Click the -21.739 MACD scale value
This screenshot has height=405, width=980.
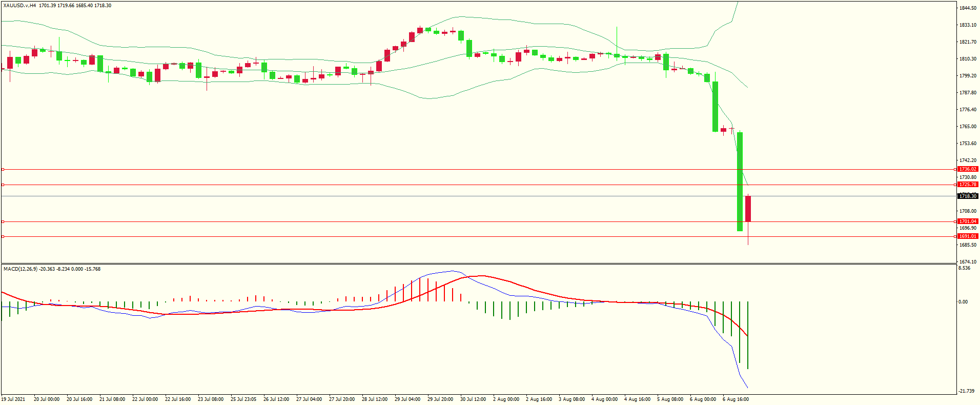966,391
